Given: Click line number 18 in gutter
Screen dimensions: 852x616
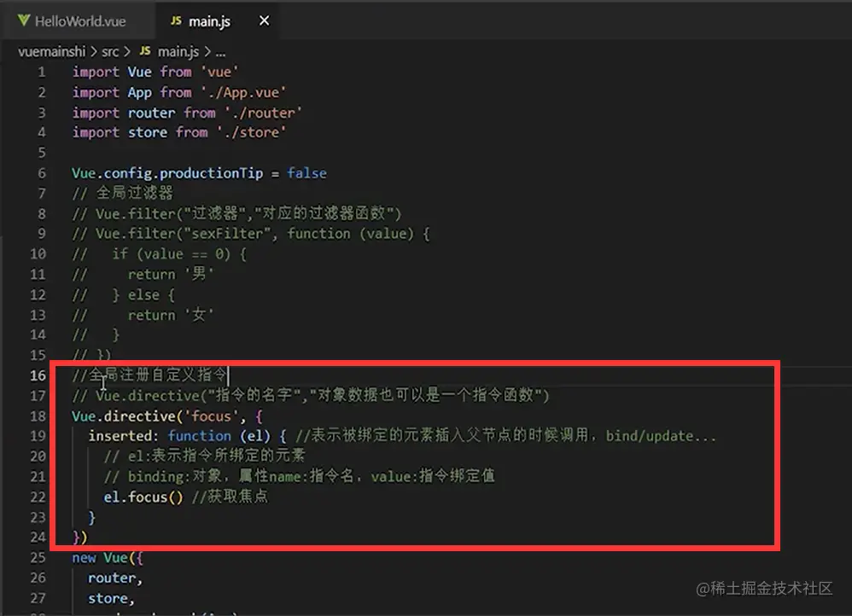Looking at the screenshot, I should [38, 416].
